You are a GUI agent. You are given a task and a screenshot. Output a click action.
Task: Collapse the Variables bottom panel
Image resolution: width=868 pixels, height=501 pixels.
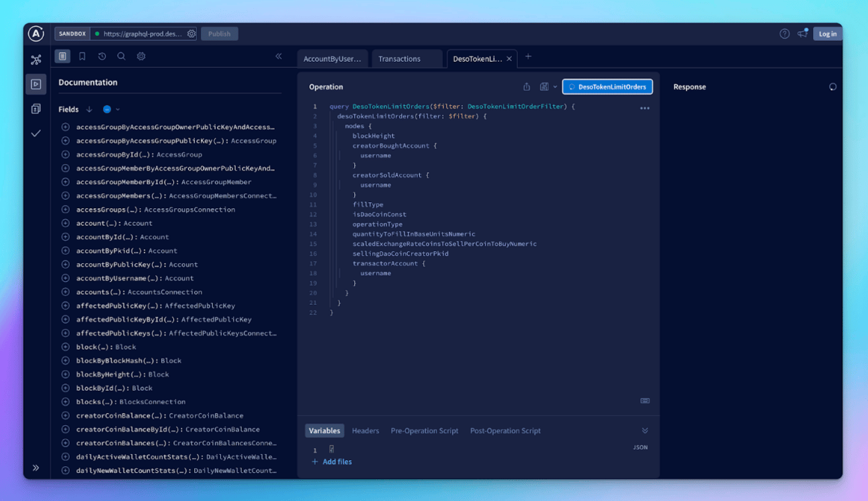645,430
